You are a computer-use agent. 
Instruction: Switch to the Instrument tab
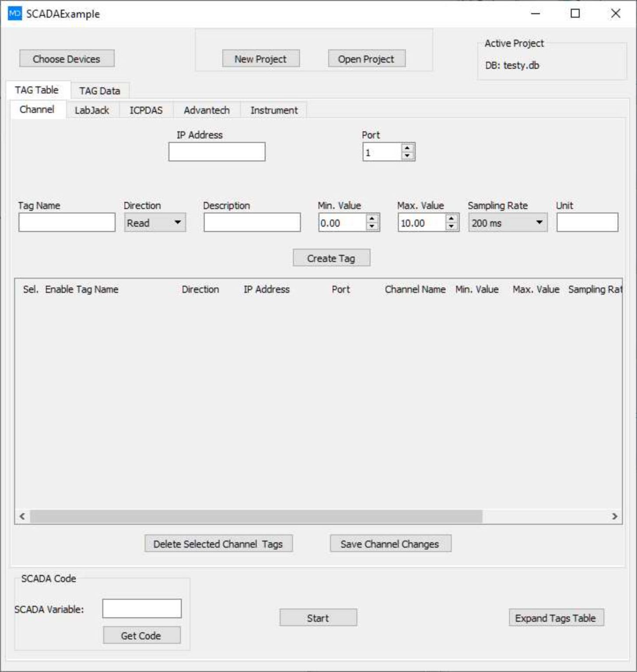coord(274,110)
